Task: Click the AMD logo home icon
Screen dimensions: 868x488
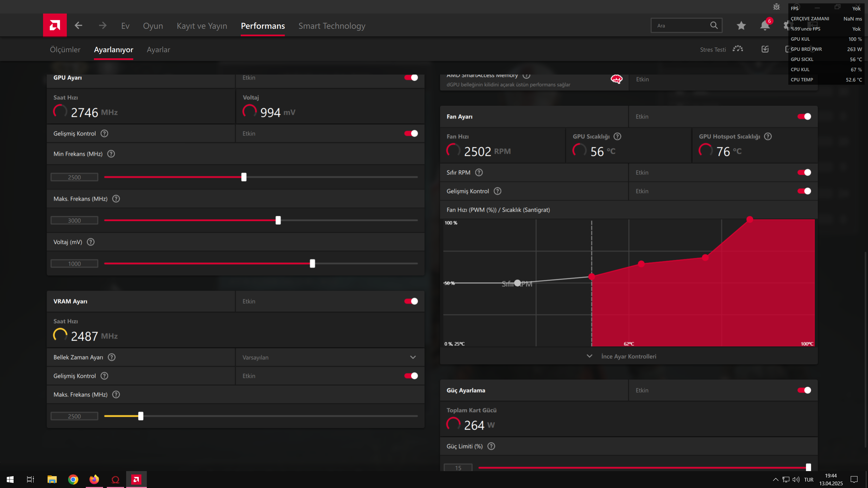Action: pos(55,25)
